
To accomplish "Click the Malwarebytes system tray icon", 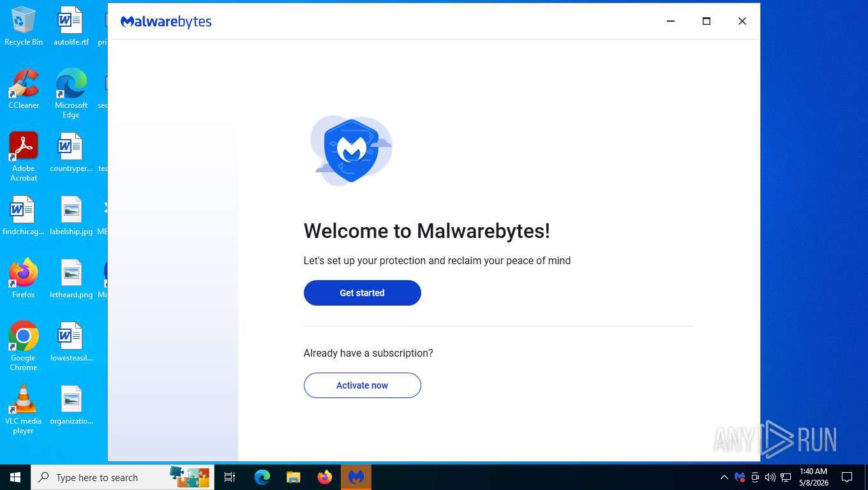I will click(740, 477).
